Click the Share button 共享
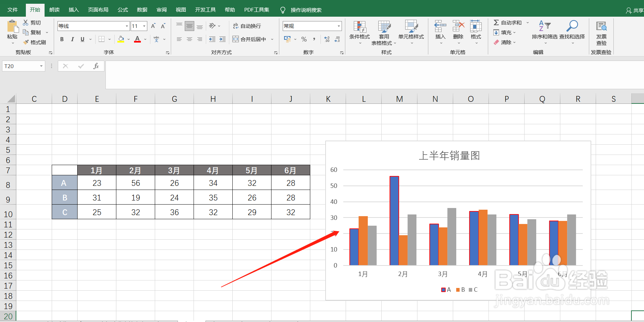Image resolution: width=644 pixels, height=322 pixels. (x=635, y=10)
